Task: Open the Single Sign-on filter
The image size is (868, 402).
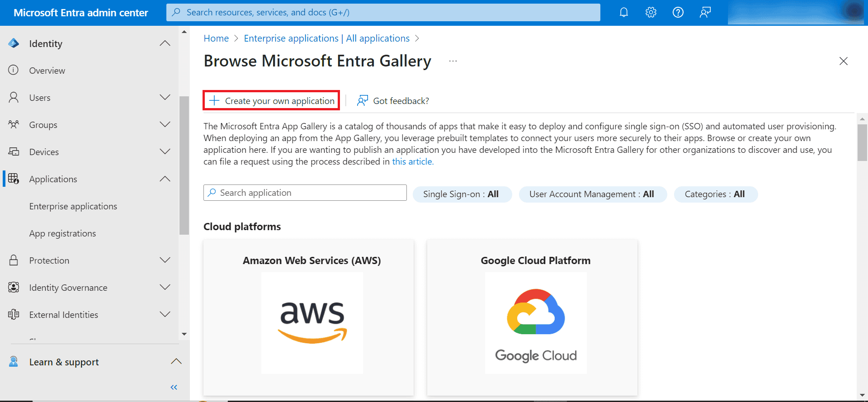Action: tap(462, 194)
